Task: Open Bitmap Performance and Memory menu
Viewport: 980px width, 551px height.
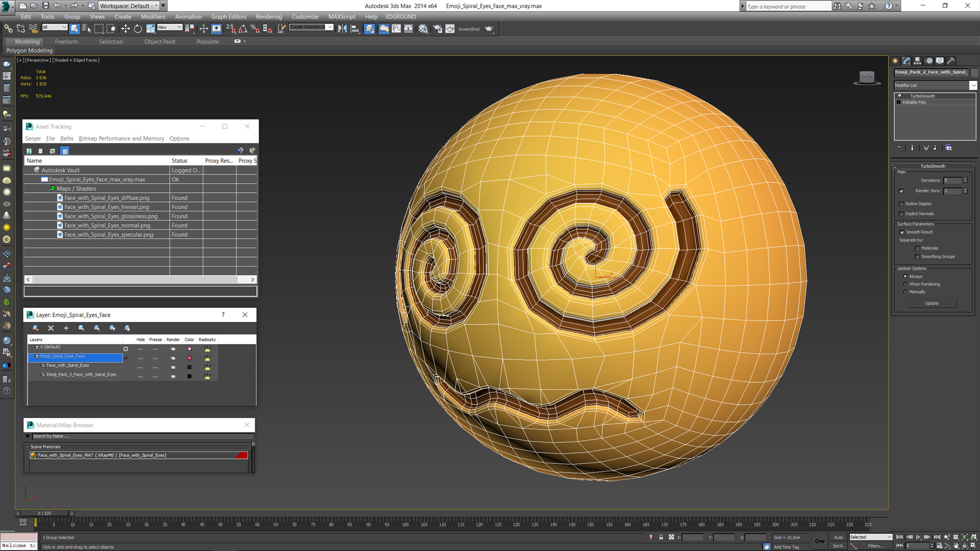Action: point(121,139)
